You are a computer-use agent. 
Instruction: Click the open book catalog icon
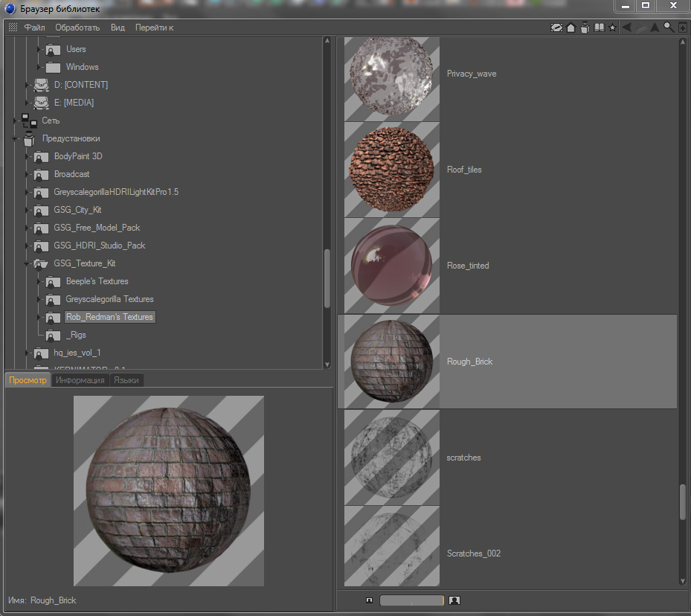pos(599,28)
